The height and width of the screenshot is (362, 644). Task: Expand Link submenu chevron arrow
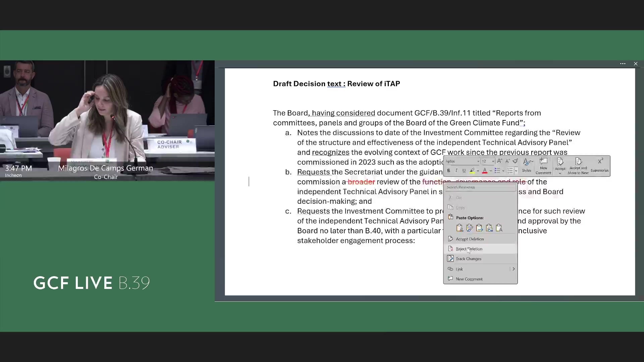coord(514,269)
